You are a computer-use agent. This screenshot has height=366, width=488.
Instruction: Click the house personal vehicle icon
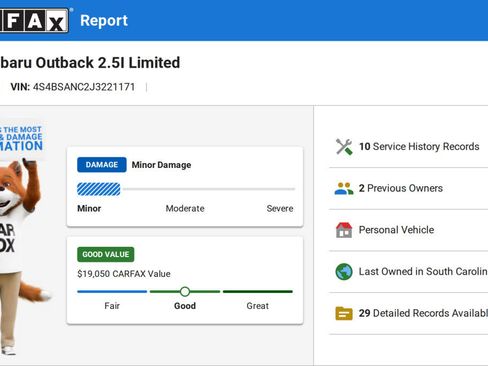click(x=344, y=230)
